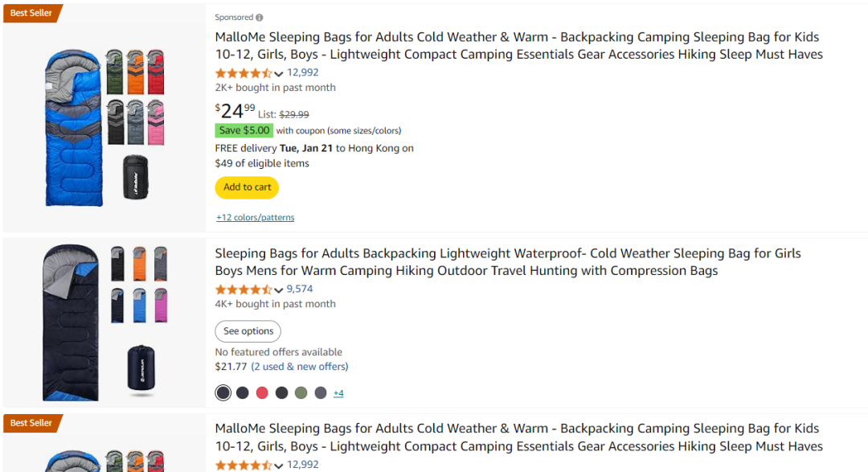Open the +12 colors/patterns link

(x=256, y=217)
